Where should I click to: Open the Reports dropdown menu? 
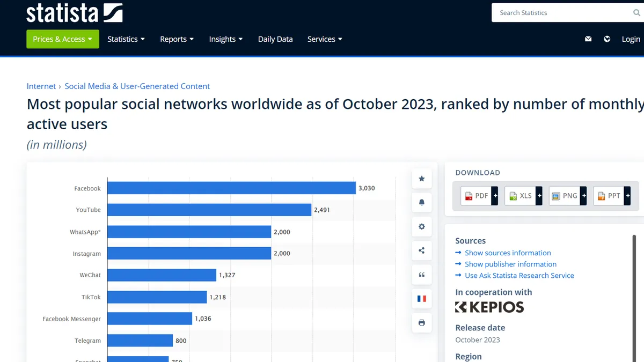177,39
